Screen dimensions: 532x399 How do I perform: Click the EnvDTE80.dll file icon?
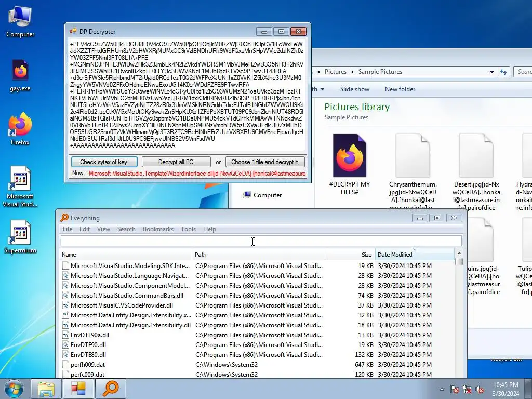pyautogui.click(x=65, y=354)
